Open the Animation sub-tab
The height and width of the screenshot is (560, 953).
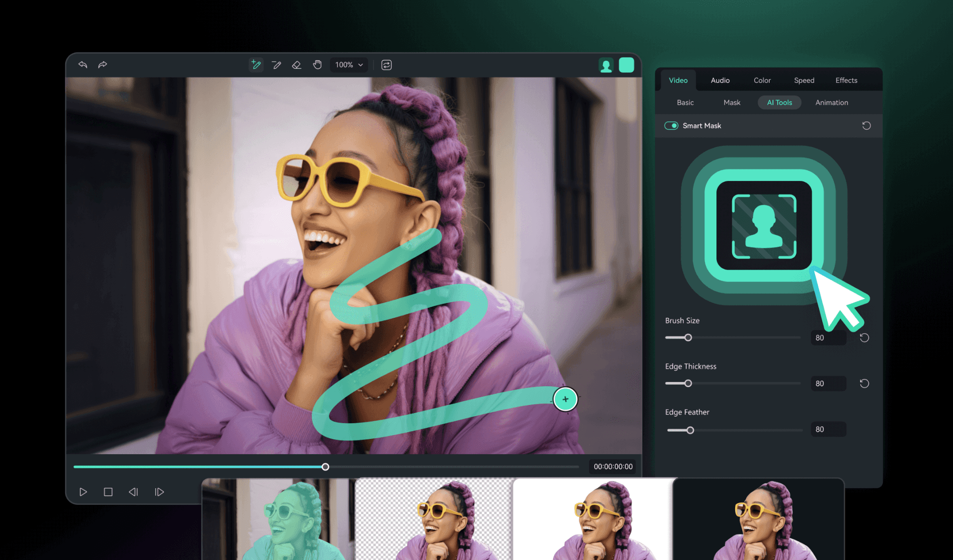tap(831, 102)
